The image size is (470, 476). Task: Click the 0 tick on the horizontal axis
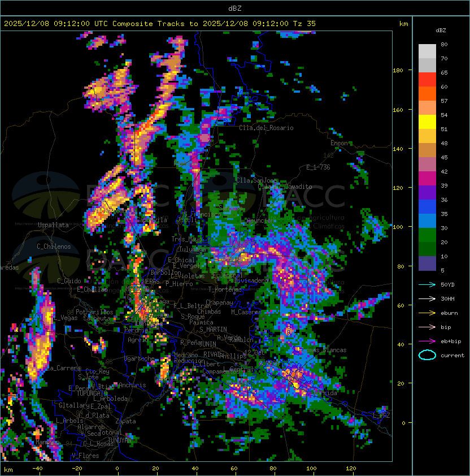pos(117,469)
